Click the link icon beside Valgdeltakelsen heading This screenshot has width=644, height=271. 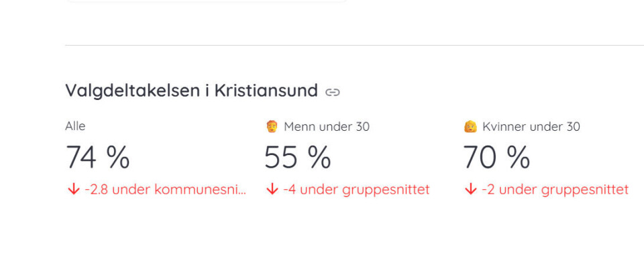(332, 92)
